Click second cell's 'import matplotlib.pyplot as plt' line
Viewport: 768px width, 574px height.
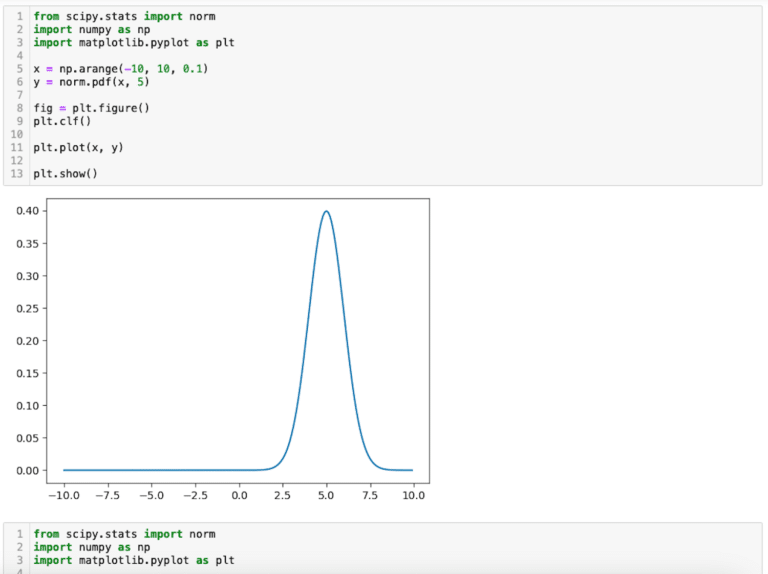[x=133, y=560]
